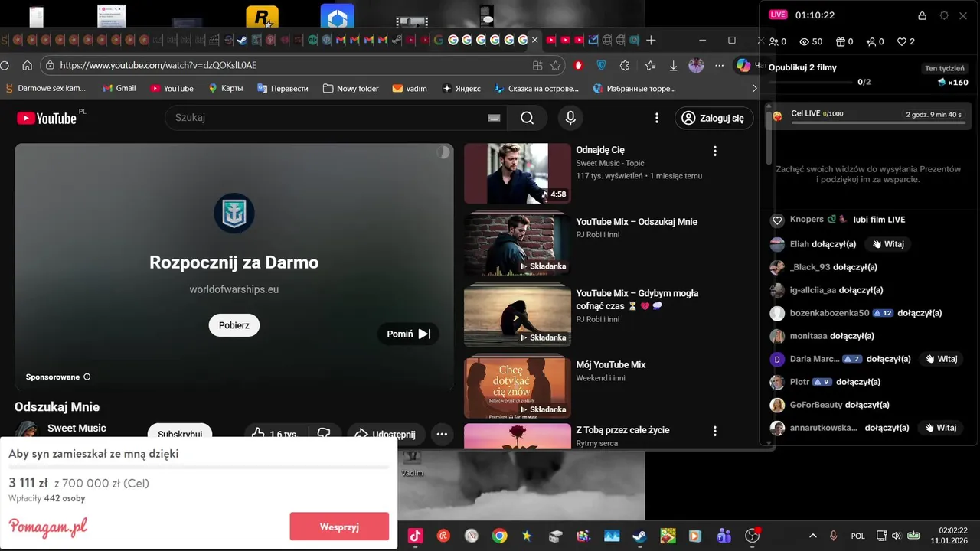Open Pomagam.pl logo link
This screenshot has height=551, width=980.
click(x=47, y=527)
